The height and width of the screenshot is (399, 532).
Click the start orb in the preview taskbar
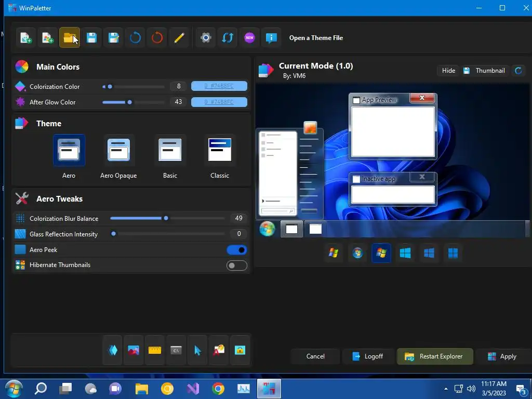point(268,229)
